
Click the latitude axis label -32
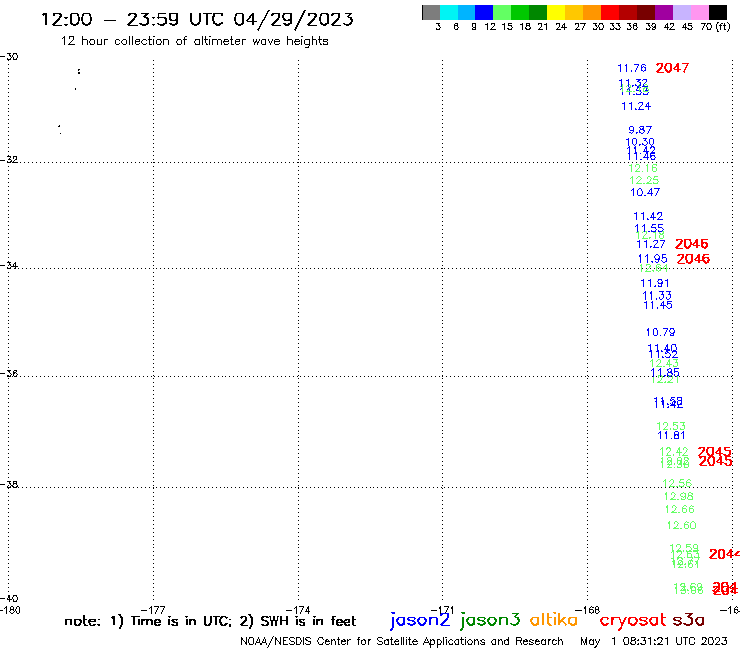pyautogui.click(x=9, y=160)
